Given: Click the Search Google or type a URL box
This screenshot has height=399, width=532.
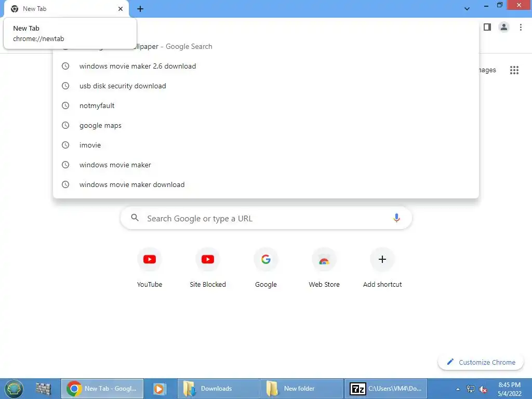Looking at the screenshot, I should pos(266,218).
